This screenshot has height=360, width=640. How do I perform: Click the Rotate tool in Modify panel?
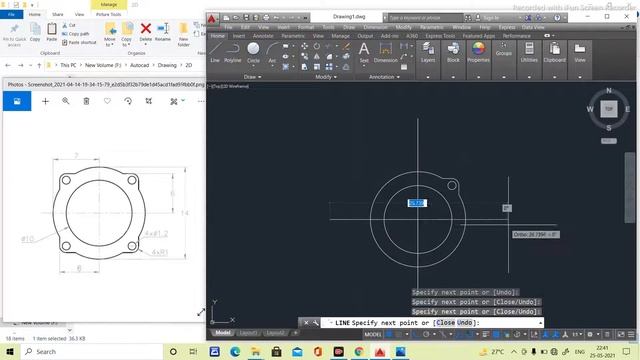317,46
